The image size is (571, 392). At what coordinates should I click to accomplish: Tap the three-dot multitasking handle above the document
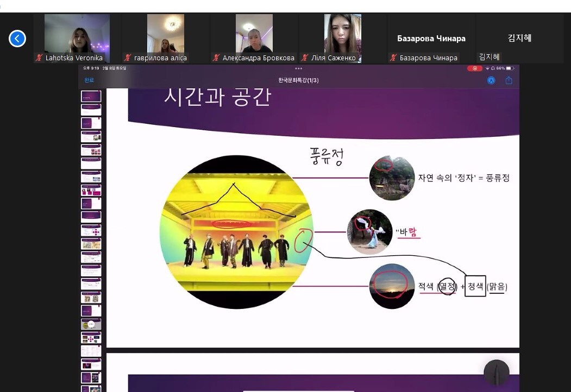(x=299, y=68)
